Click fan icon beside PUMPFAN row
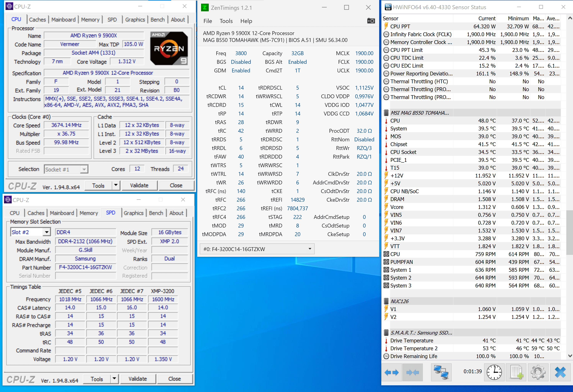This screenshot has height=392, width=573. 386,262
